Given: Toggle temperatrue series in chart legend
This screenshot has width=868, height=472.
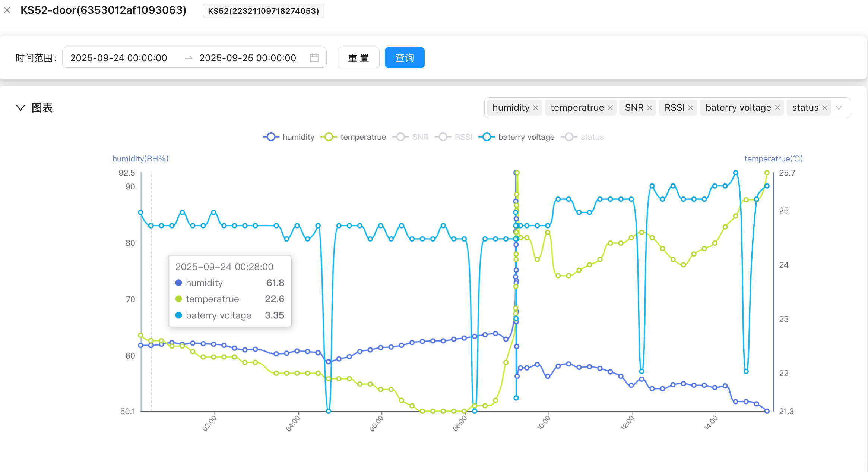Looking at the screenshot, I should tap(353, 137).
